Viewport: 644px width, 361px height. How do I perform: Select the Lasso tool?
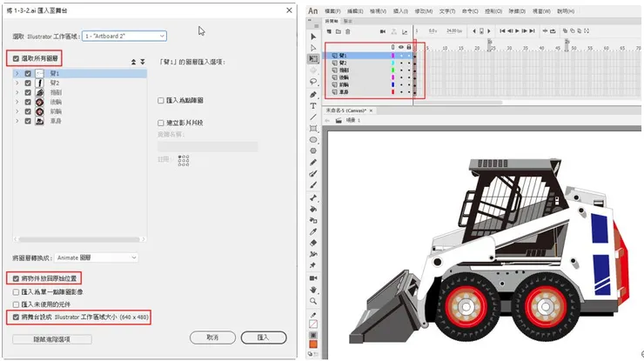pos(313,81)
